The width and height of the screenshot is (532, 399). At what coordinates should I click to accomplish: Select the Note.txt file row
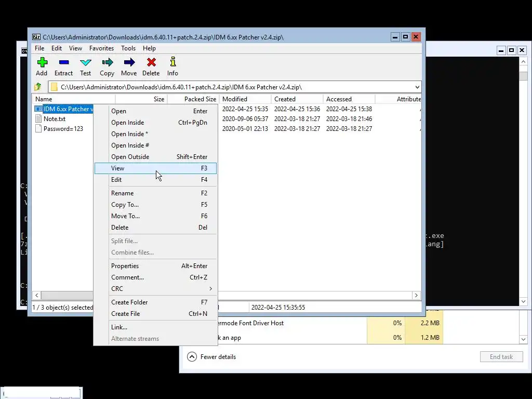[55, 119]
